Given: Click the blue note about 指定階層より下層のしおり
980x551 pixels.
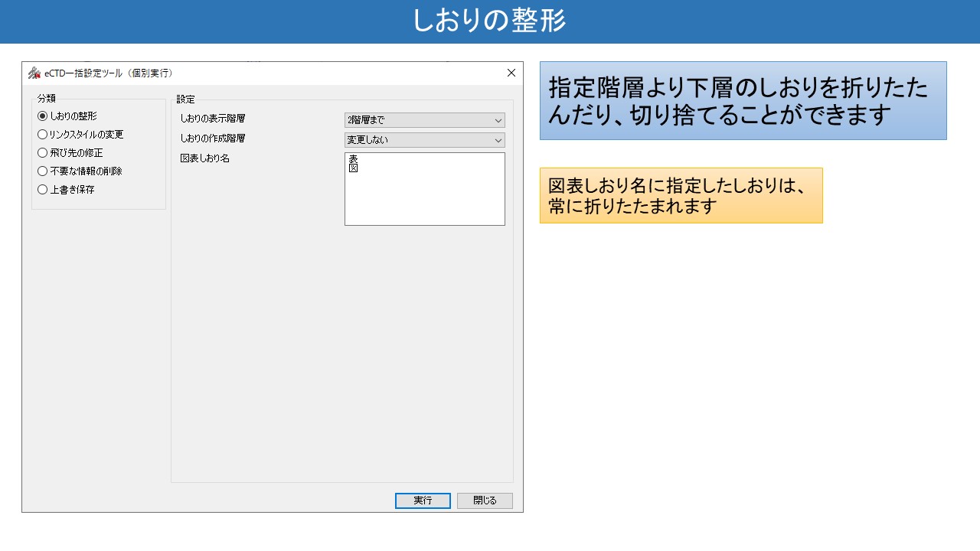Looking at the screenshot, I should [743, 100].
